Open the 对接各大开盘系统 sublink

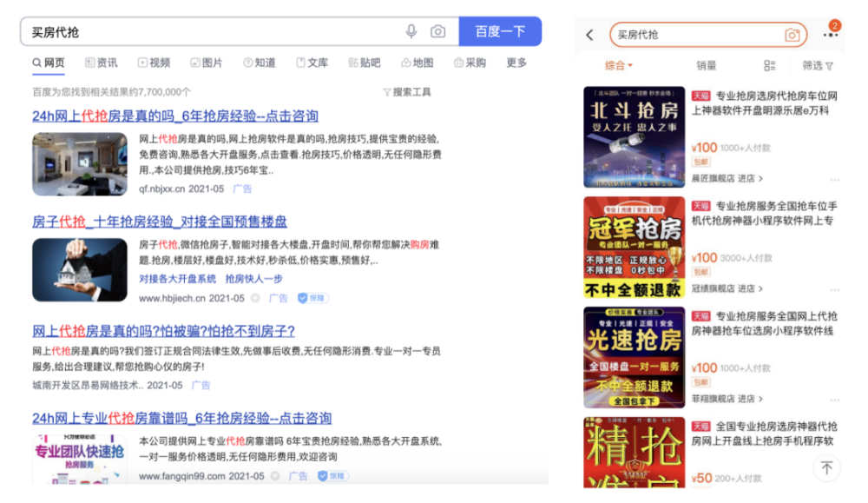click(x=177, y=279)
